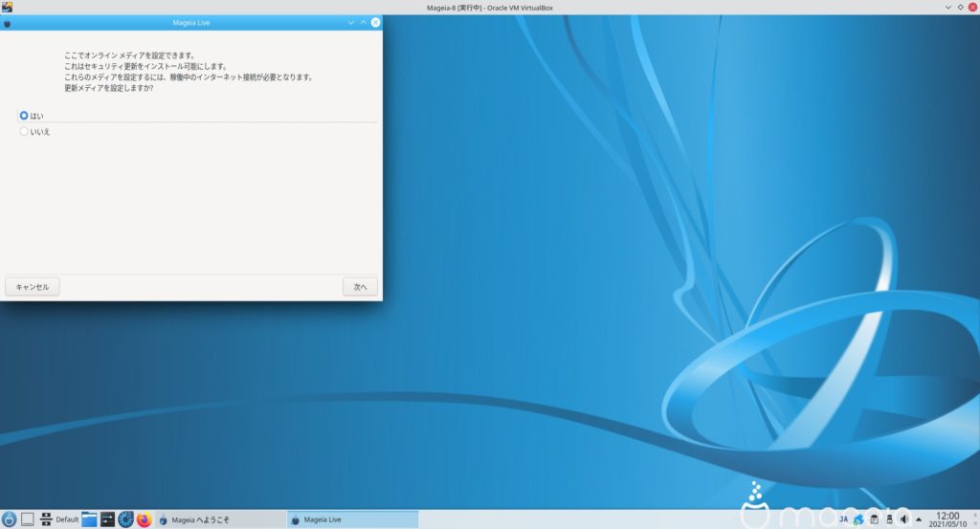Image resolution: width=980 pixels, height=529 pixels.
Task: Open the clipboard icon in the system tray
Action: click(874, 519)
